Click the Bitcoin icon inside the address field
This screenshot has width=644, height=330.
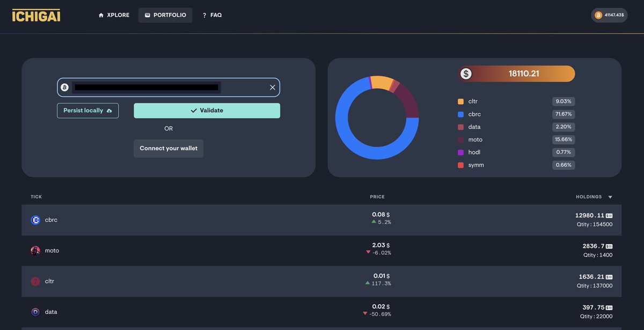point(65,87)
